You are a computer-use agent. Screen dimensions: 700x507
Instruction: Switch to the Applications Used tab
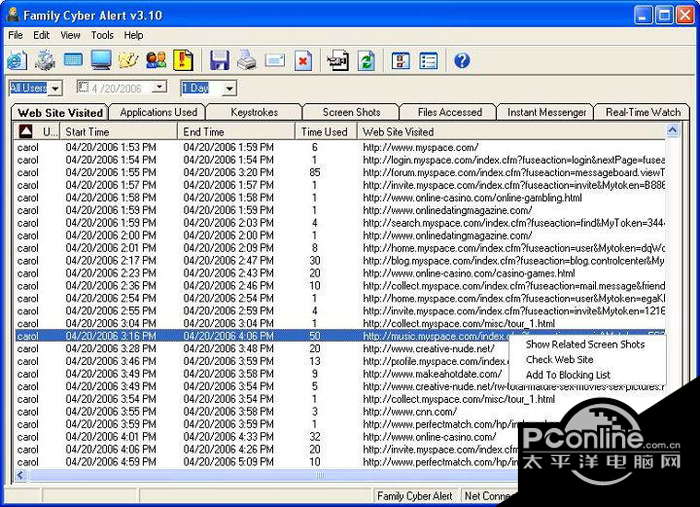coord(158,112)
